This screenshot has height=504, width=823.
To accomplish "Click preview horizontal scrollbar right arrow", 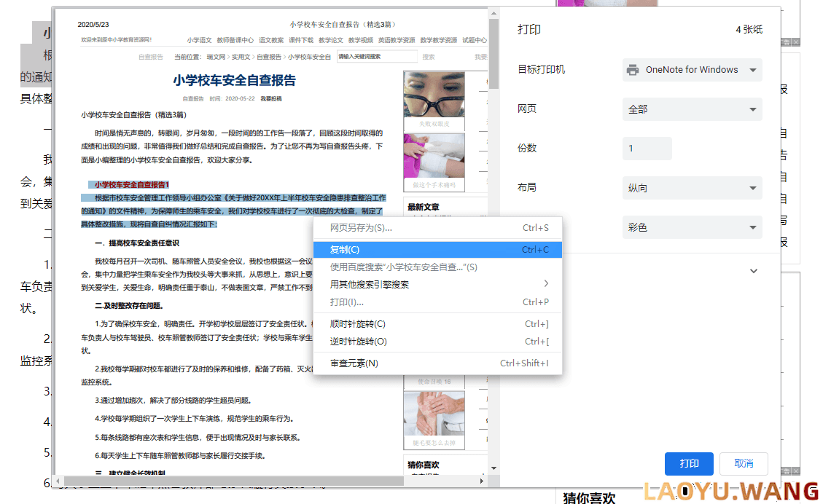I will pyautogui.click(x=482, y=481).
